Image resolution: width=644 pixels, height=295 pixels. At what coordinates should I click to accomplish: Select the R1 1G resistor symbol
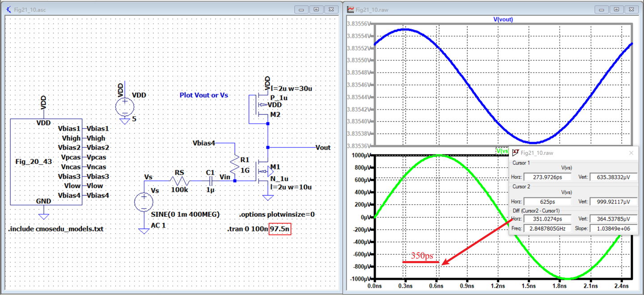[234, 165]
